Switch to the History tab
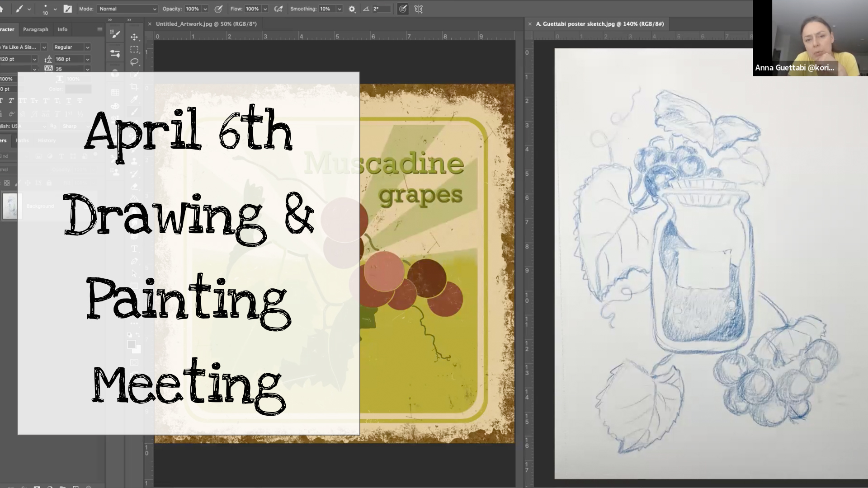 tap(47, 141)
